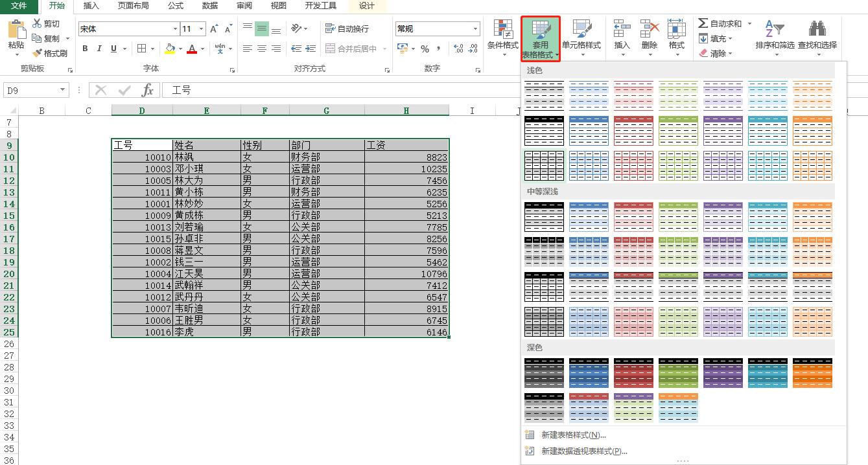
Task: Click the accounting number format icon
Action: 403,49
